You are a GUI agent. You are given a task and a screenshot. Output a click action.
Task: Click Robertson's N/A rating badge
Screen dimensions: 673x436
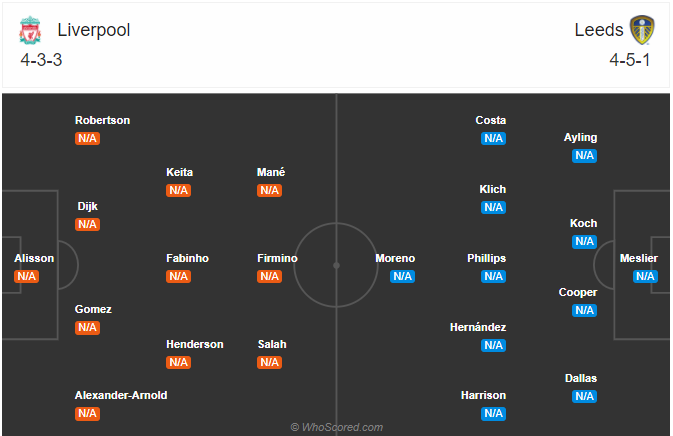coord(88,139)
